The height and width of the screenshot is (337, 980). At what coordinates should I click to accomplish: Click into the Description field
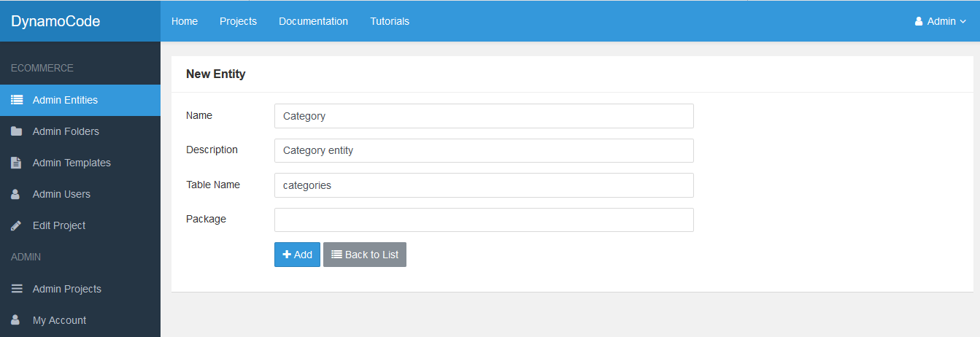pyautogui.click(x=484, y=151)
